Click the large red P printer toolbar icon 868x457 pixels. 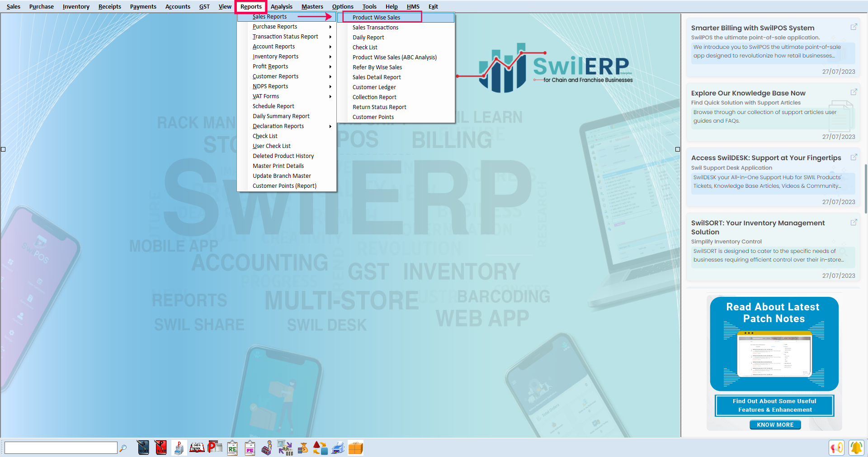point(215,447)
